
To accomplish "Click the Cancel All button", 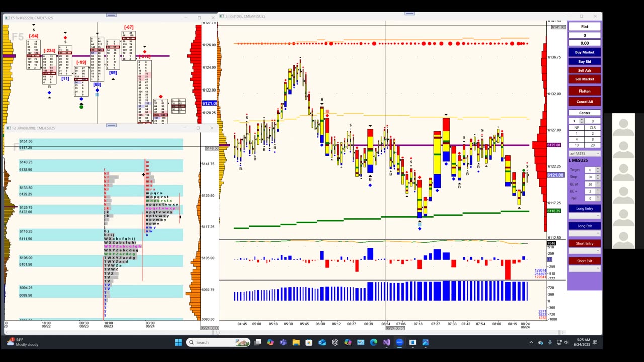I will pos(585,102).
